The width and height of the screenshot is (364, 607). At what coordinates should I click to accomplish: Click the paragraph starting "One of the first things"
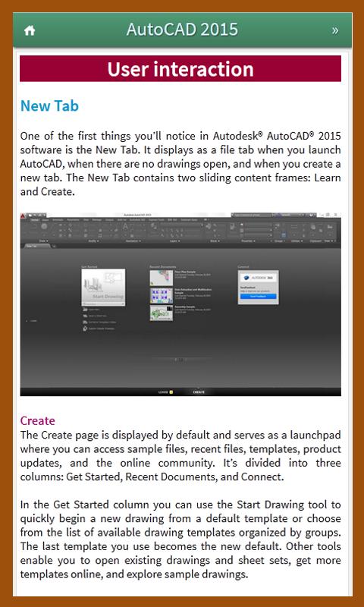[x=180, y=164]
